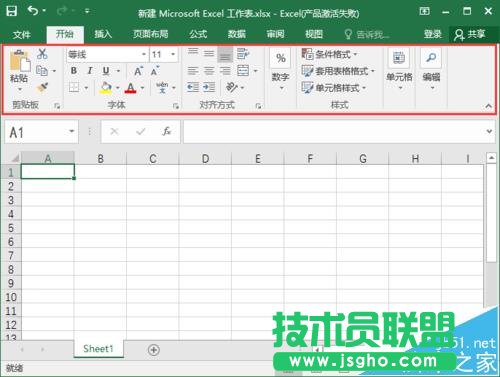Customize the Quick Access Toolbar
The image size is (500, 377).
pos(87,11)
